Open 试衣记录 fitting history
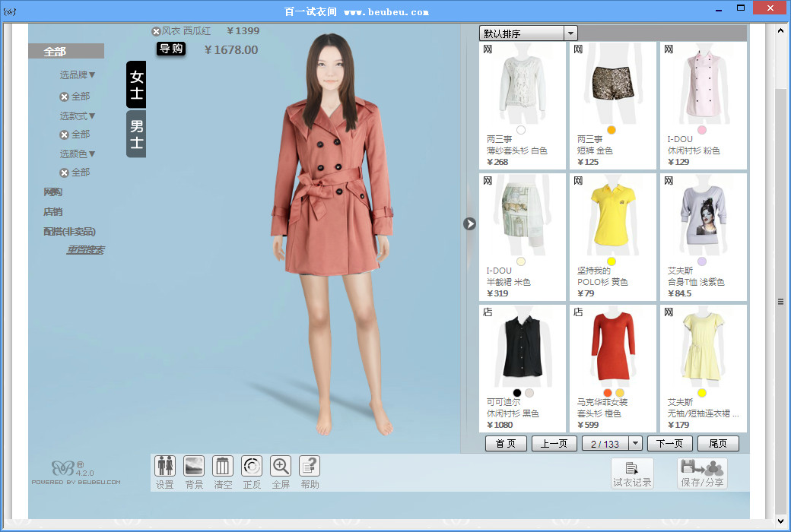791x532 pixels. pos(632,473)
